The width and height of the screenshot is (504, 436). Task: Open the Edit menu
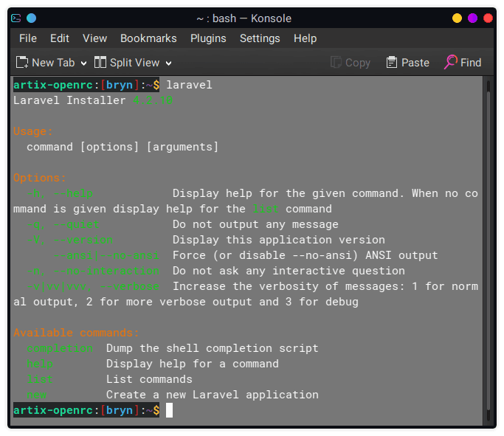point(60,38)
